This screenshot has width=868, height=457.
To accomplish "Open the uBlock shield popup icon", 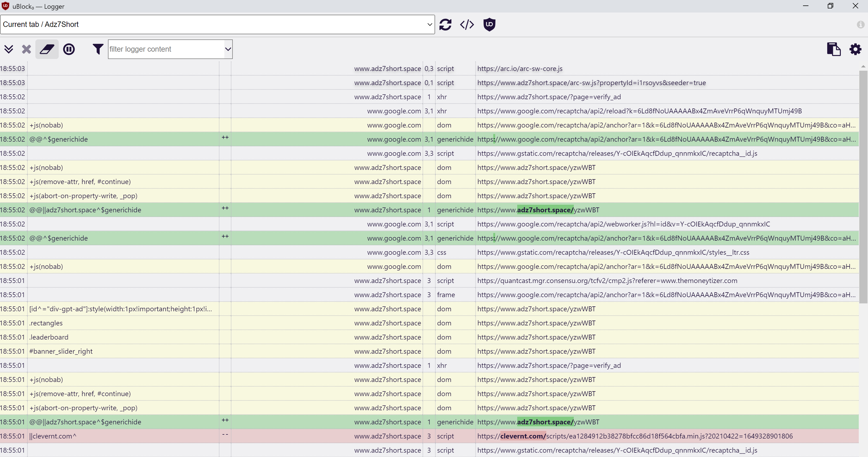I will (x=489, y=24).
